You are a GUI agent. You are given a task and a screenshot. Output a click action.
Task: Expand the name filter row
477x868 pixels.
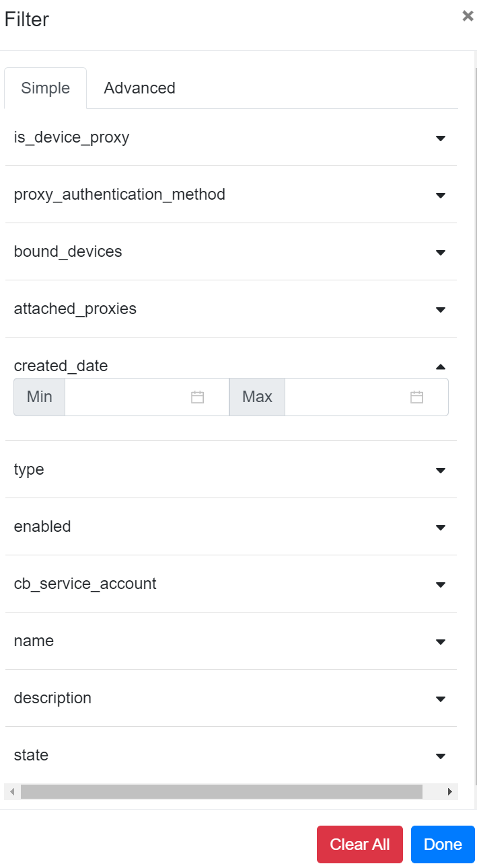coord(441,641)
